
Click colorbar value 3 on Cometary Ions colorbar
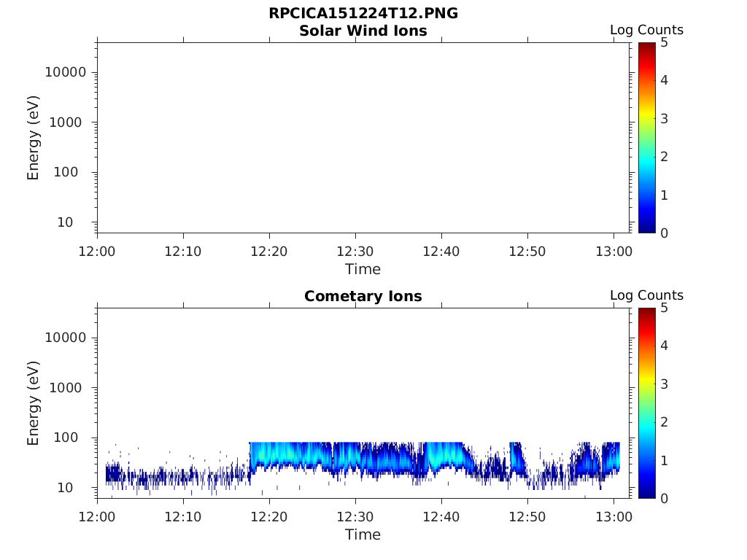coord(664,384)
